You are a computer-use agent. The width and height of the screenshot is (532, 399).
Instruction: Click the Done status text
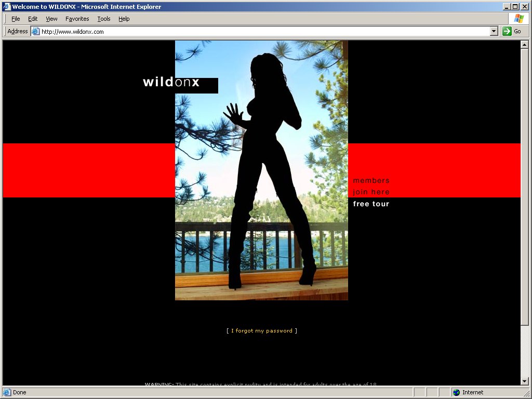[x=20, y=392]
